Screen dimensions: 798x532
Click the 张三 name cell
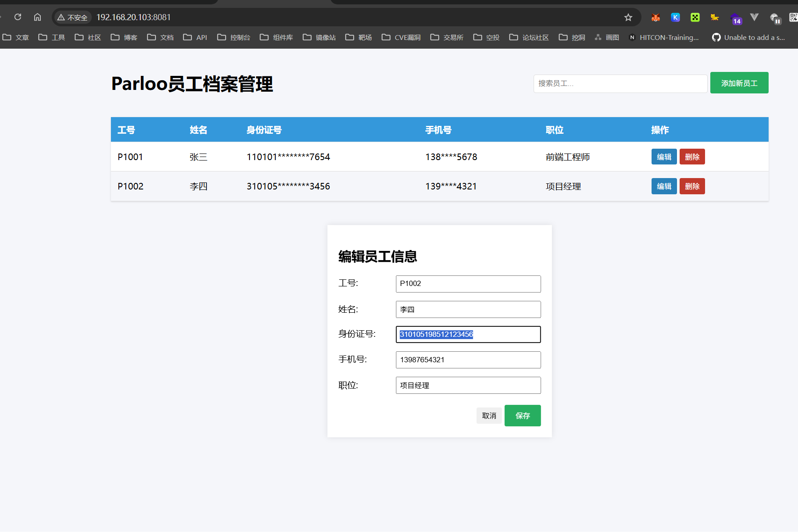pos(198,157)
